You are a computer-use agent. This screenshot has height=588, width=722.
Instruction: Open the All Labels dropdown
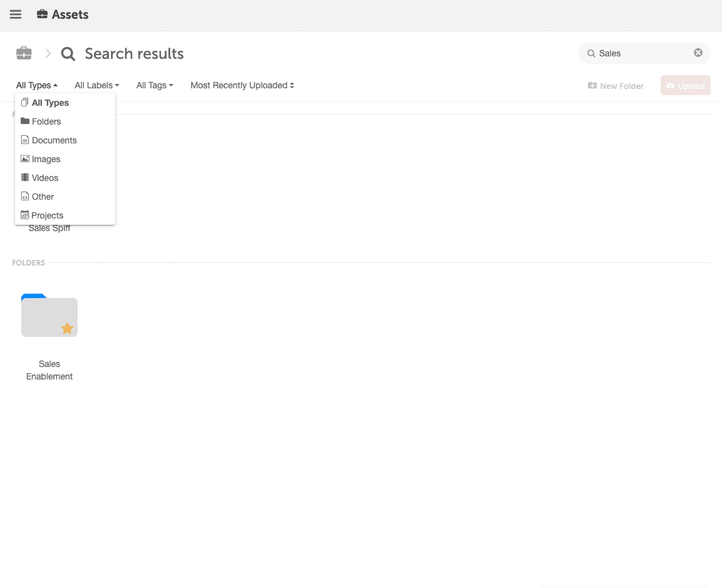pyautogui.click(x=96, y=85)
